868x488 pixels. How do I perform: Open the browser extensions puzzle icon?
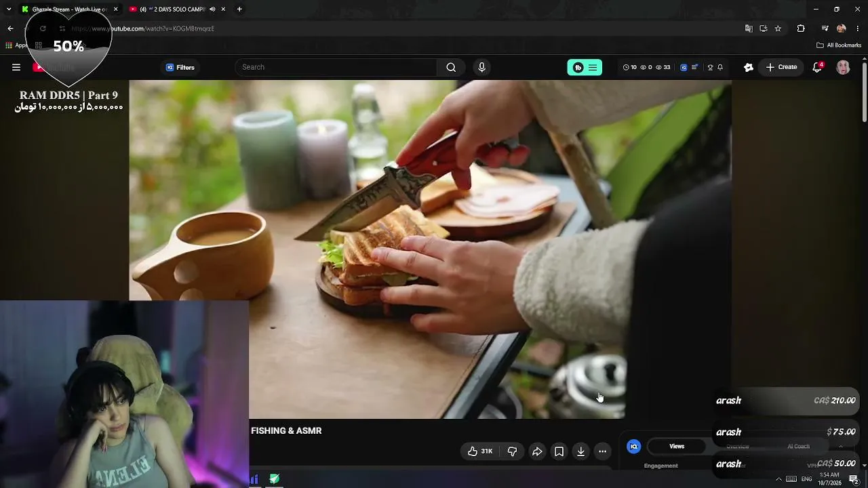click(801, 28)
